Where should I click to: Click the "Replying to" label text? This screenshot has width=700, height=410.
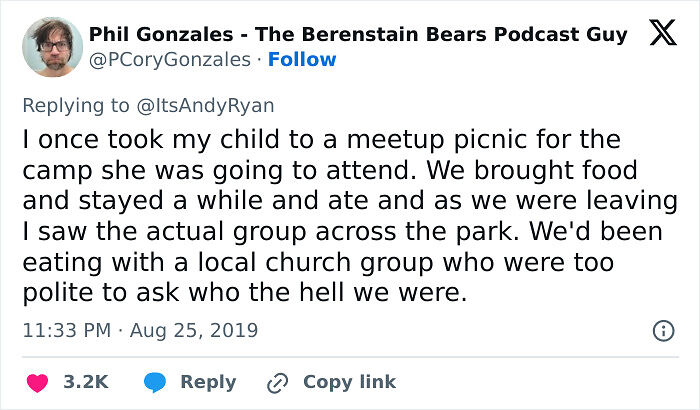coord(74,104)
